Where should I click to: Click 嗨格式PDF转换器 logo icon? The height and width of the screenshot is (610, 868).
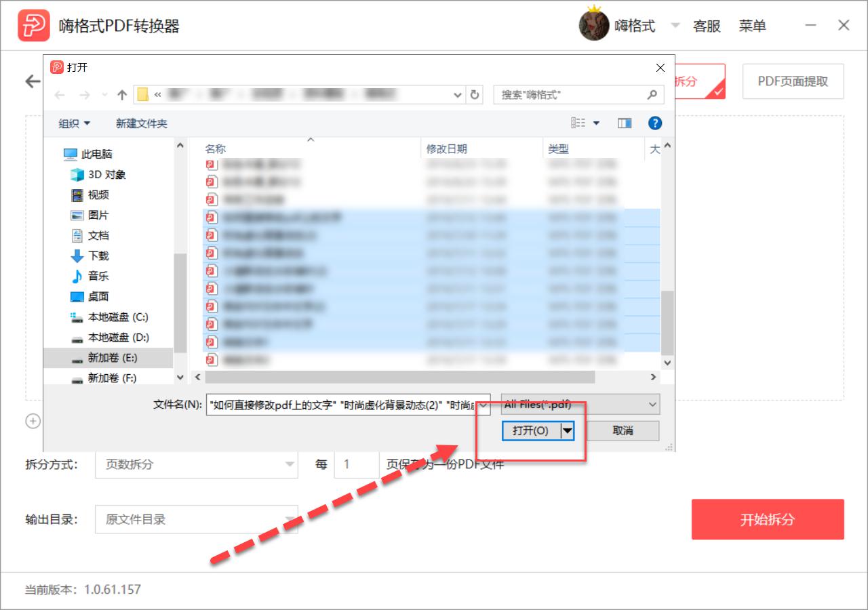point(33,26)
